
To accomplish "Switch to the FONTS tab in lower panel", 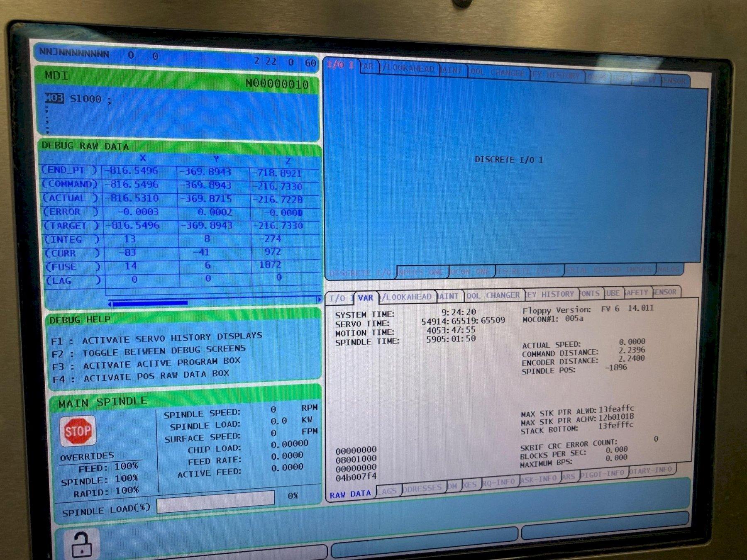I will [590, 294].
